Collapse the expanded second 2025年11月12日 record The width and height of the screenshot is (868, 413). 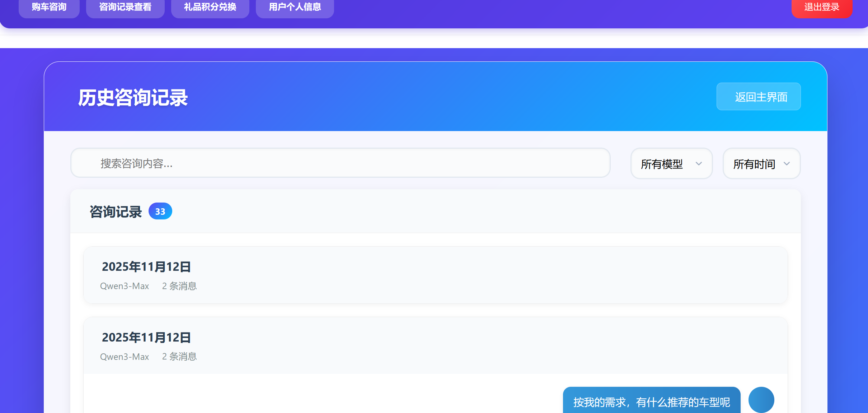436,345
